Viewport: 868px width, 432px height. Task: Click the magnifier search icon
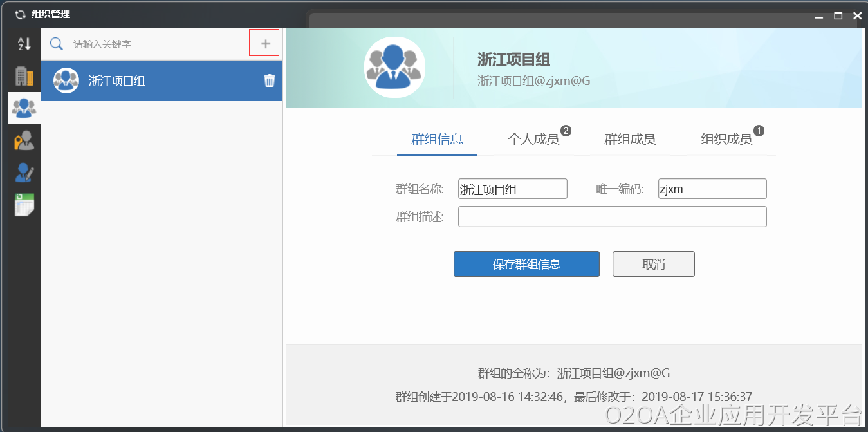tap(57, 44)
